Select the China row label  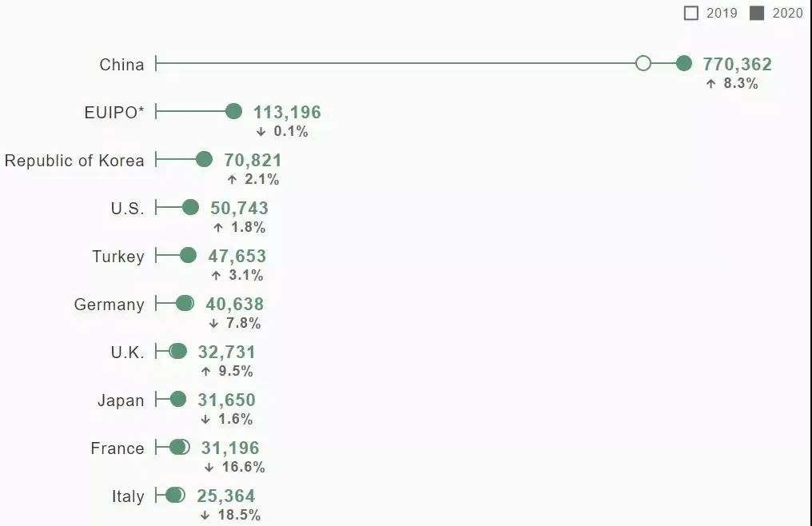(121, 65)
